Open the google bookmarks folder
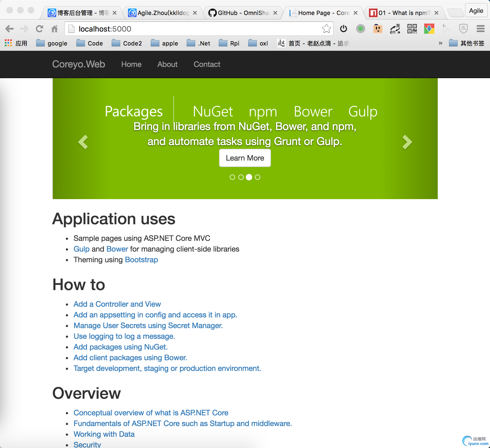Viewport: 490px width, 448px height. click(52, 43)
